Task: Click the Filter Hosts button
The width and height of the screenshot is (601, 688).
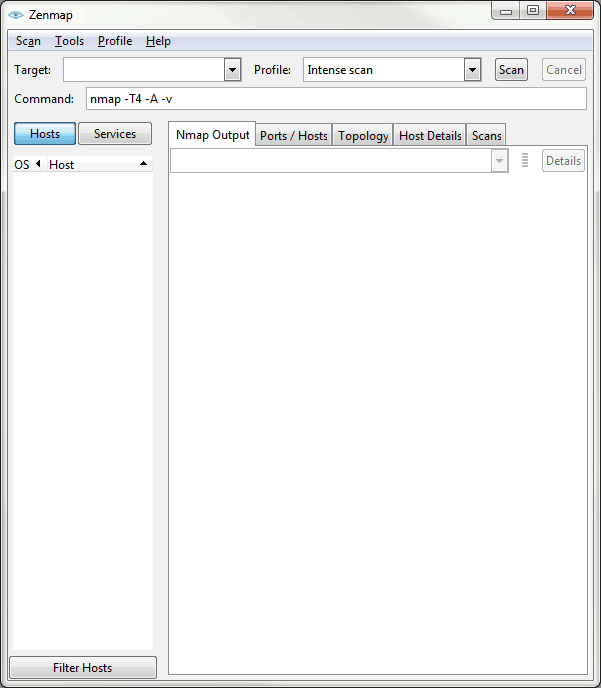Action: (x=83, y=667)
